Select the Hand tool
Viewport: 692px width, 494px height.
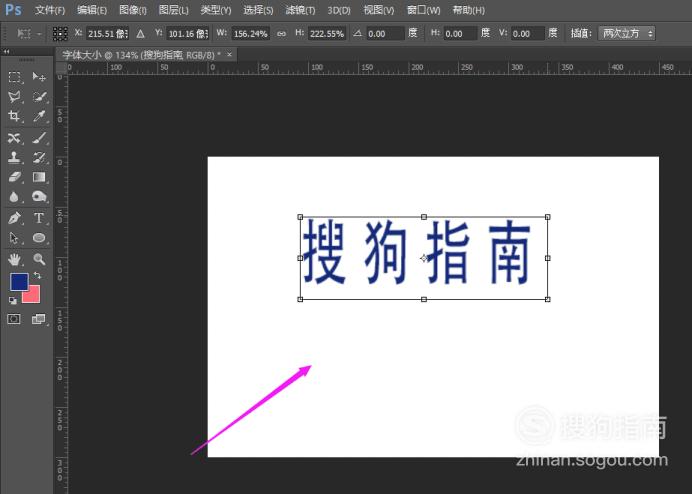click(14, 259)
